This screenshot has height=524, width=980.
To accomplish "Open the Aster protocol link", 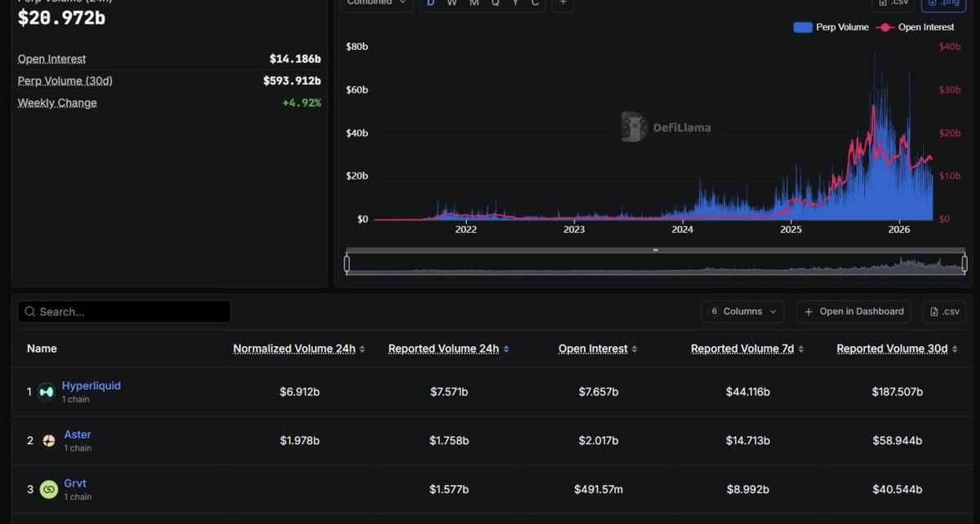I will tap(78, 435).
